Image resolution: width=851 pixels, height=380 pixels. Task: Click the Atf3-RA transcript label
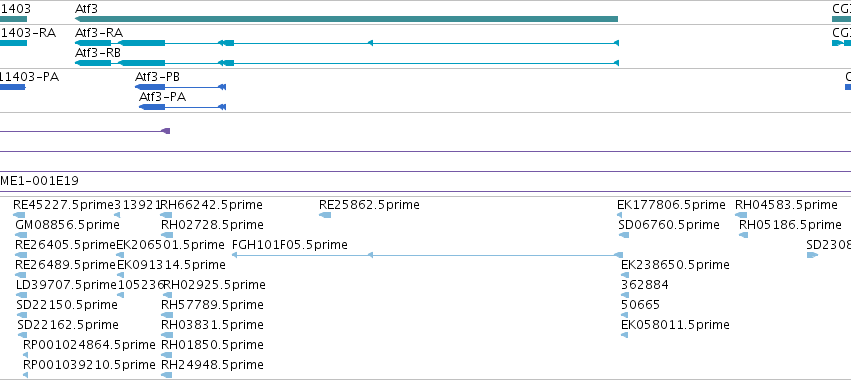pos(99,33)
